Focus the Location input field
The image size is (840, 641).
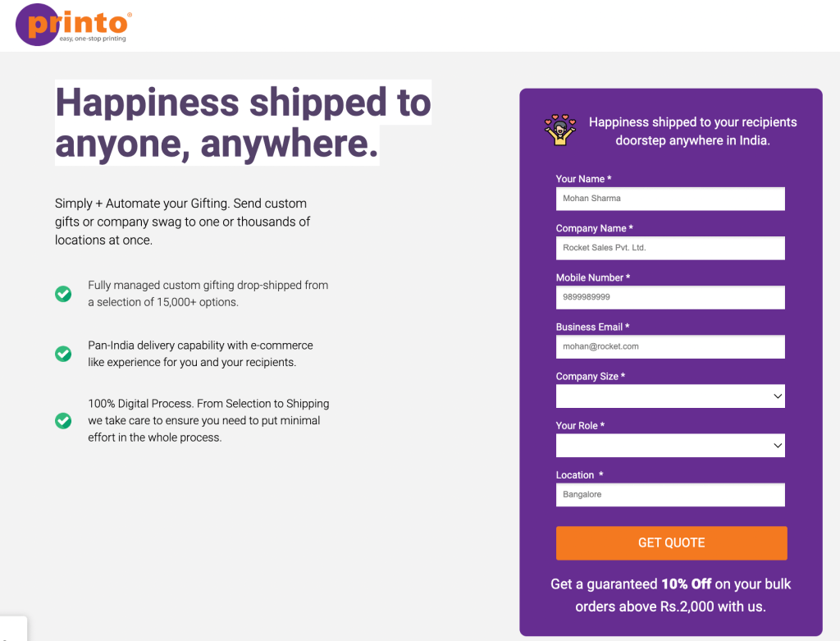click(669, 495)
